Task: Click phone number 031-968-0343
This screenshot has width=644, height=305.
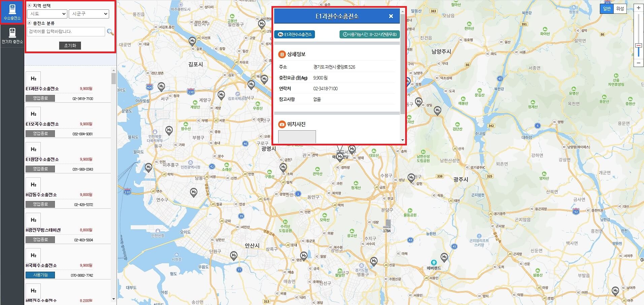Action: (x=83, y=169)
